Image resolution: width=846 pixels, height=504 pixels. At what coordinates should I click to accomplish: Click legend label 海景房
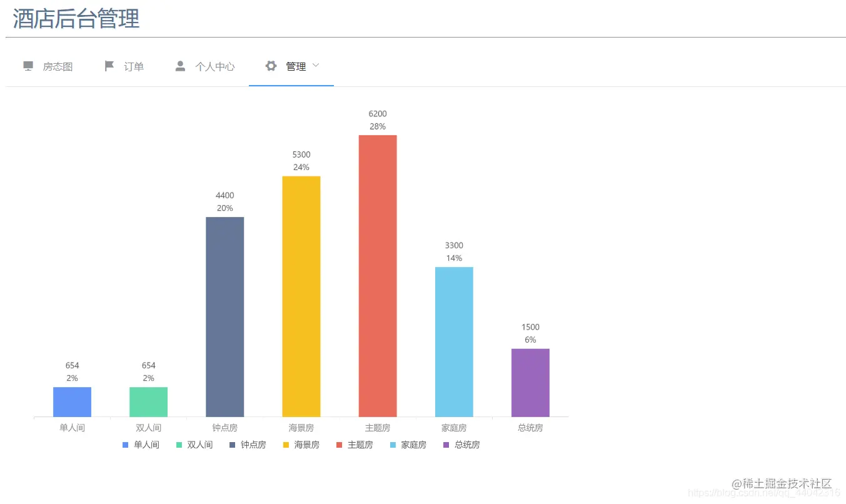point(307,445)
